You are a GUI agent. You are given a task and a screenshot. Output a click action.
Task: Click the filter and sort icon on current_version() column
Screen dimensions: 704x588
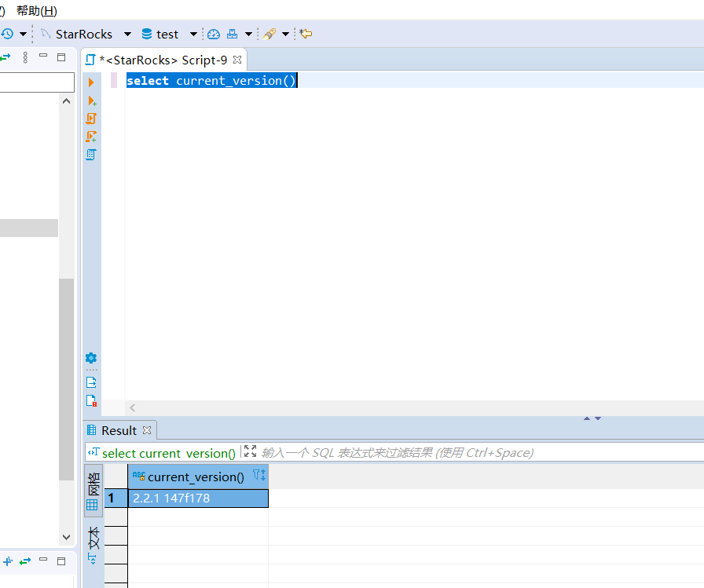258,476
